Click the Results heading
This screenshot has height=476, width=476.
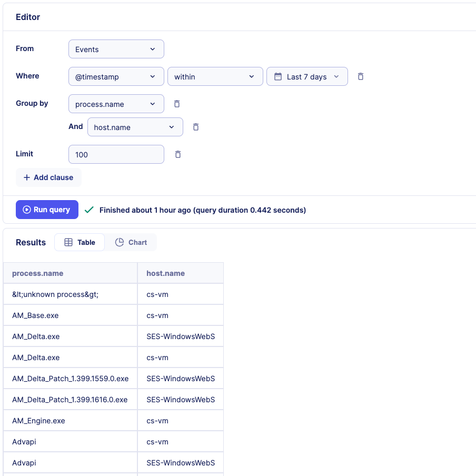(31, 242)
